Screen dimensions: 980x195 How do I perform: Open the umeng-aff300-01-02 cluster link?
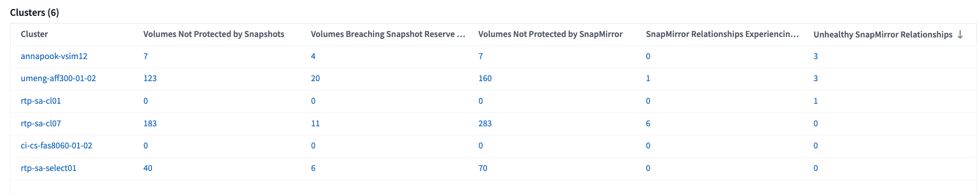[x=58, y=78]
